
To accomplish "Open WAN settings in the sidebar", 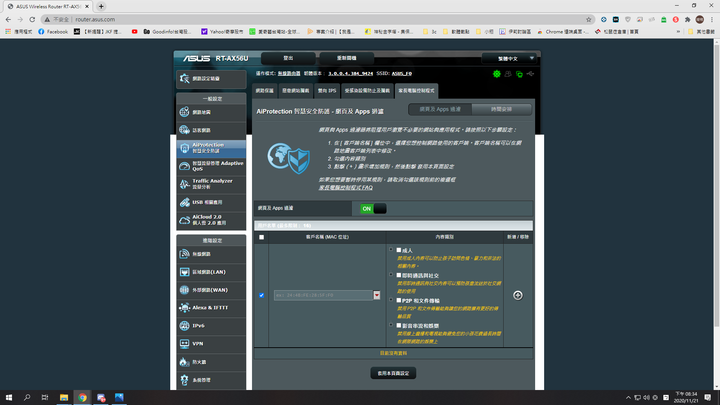I will click(211, 290).
